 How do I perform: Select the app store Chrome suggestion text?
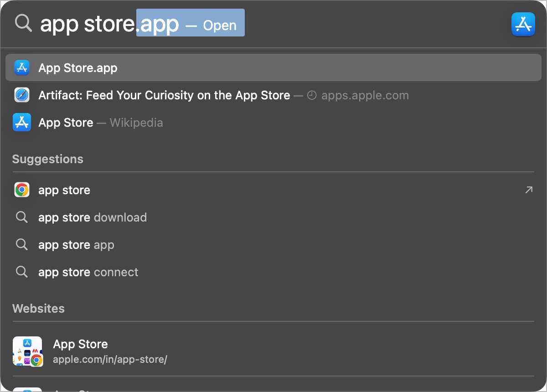pyautogui.click(x=64, y=190)
